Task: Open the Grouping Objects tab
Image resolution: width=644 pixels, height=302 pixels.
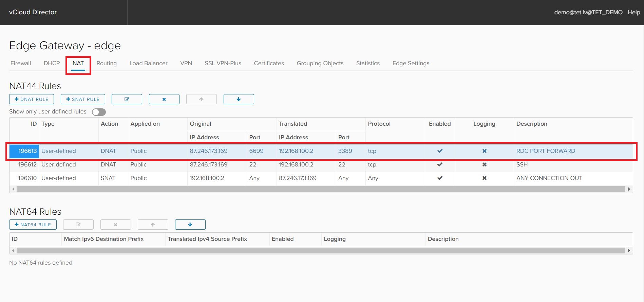Action: coord(320,63)
